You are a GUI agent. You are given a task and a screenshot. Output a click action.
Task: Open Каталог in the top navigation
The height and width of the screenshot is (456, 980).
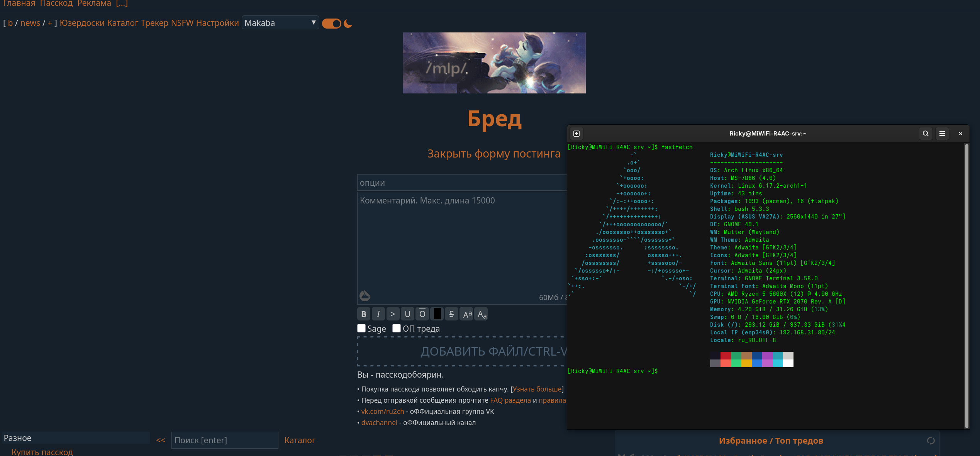pyautogui.click(x=122, y=23)
